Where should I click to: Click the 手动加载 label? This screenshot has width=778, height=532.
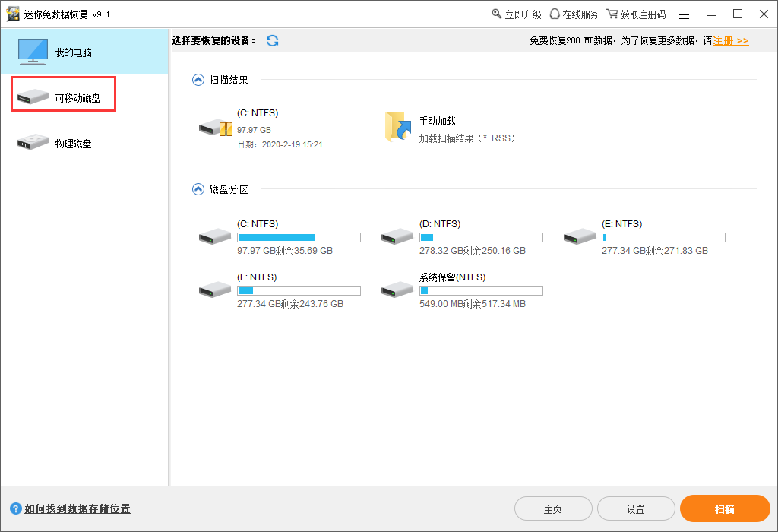click(437, 121)
